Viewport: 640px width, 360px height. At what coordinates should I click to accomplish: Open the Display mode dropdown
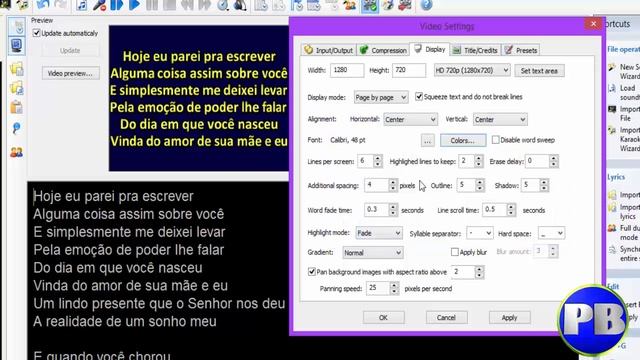(x=380, y=97)
